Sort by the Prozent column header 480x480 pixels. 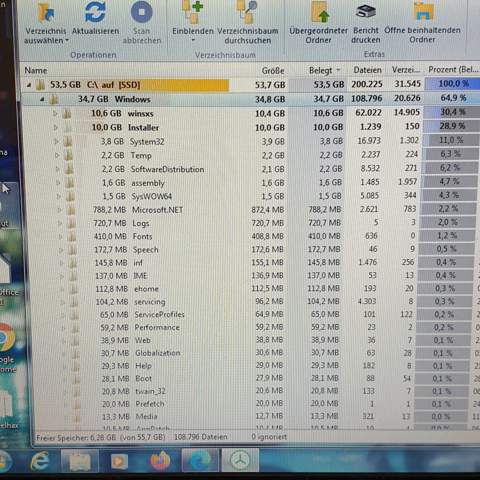(453, 69)
